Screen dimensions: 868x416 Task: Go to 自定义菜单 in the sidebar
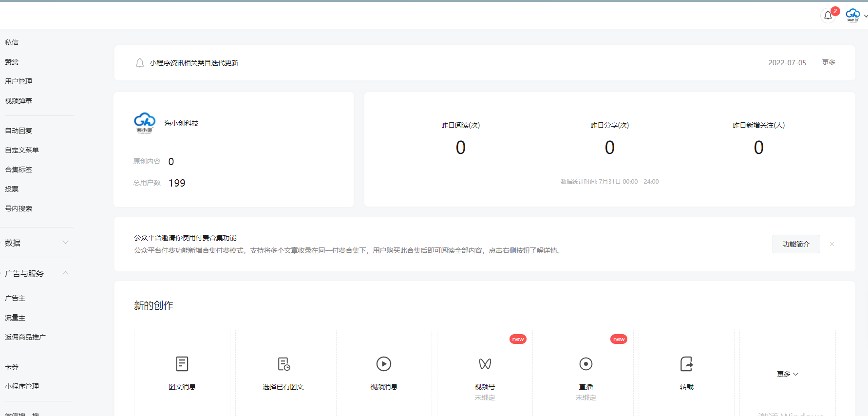[22, 150]
